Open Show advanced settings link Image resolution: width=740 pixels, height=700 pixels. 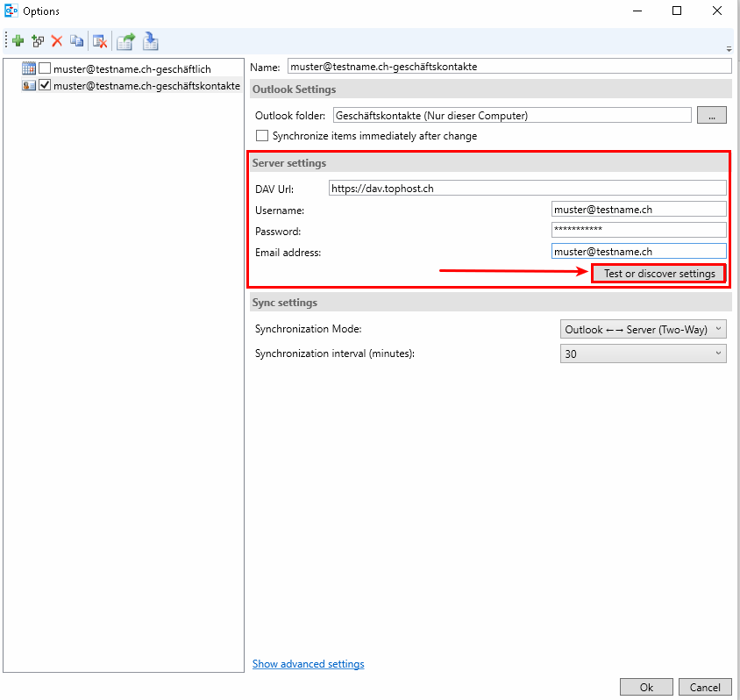pyautogui.click(x=308, y=664)
